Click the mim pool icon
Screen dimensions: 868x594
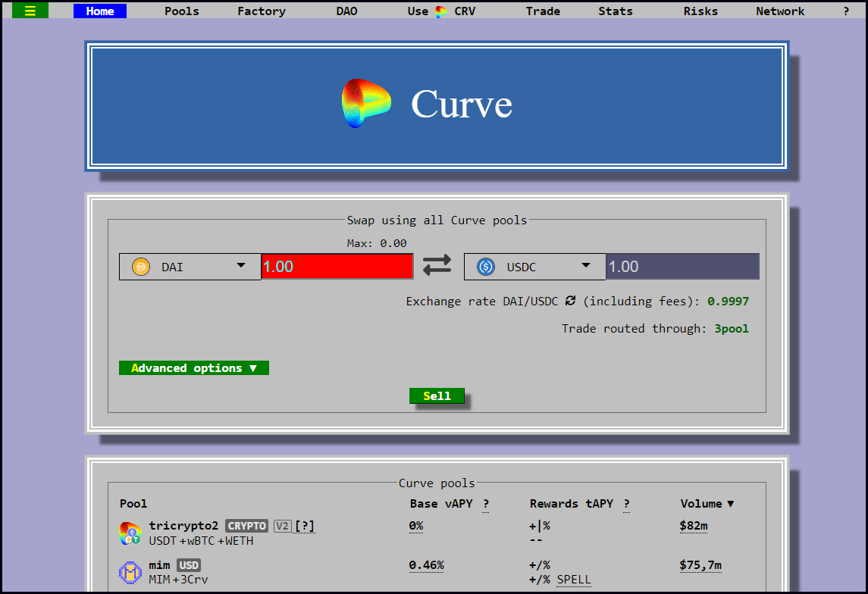[x=130, y=573]
